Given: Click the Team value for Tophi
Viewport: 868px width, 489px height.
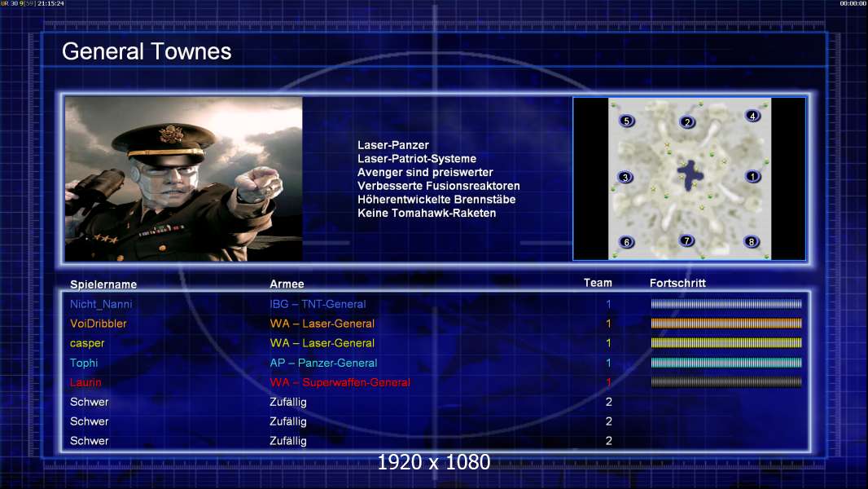Looking at the screenshot, I should (x=608, y=363).
